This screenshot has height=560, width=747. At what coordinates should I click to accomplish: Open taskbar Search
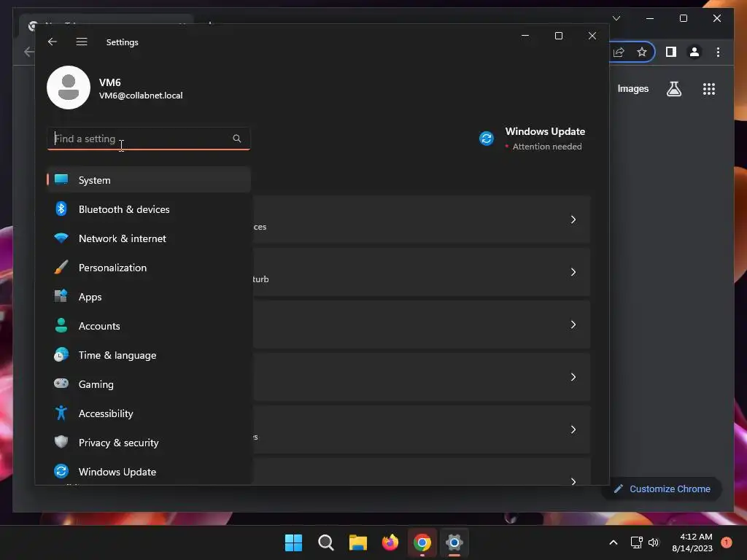pos(326,542)
